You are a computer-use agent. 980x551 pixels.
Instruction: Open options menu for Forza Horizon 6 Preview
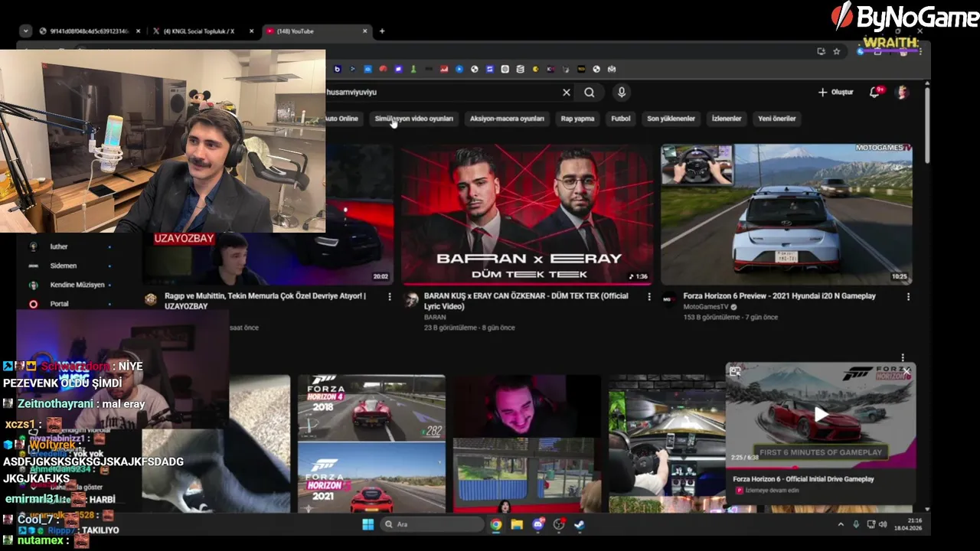[x=908, y=297]
